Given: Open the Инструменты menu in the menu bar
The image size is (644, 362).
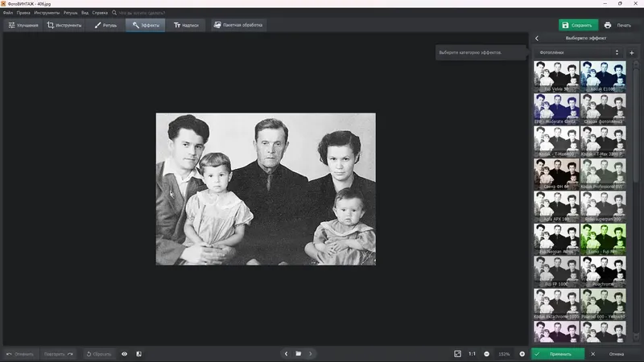Looking at the screenshot, I should point(47,13).
